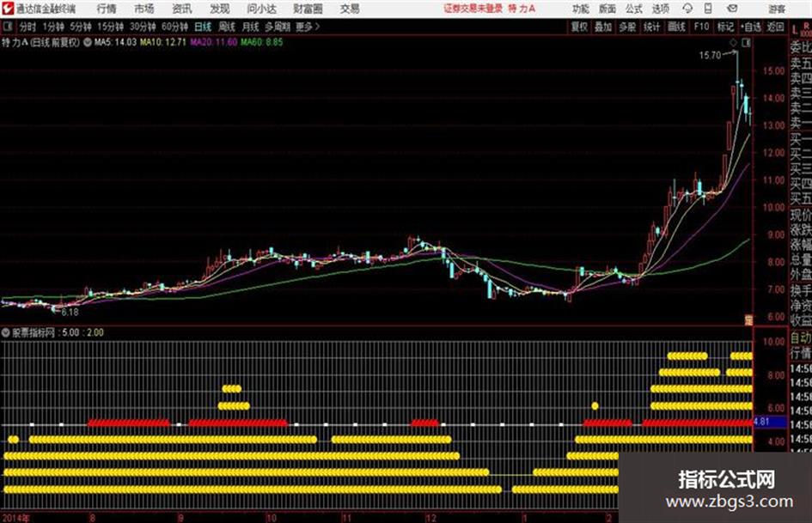The image size is (812, 523).
Task: Click the MA60: 8.85 indicator value
Action: pos(261,42)
